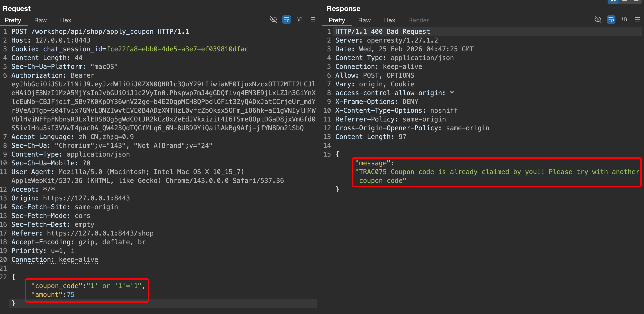Screen dimensions: 644x314
Task: Show non-printable characters in Response panel
Action: (624, 20)
